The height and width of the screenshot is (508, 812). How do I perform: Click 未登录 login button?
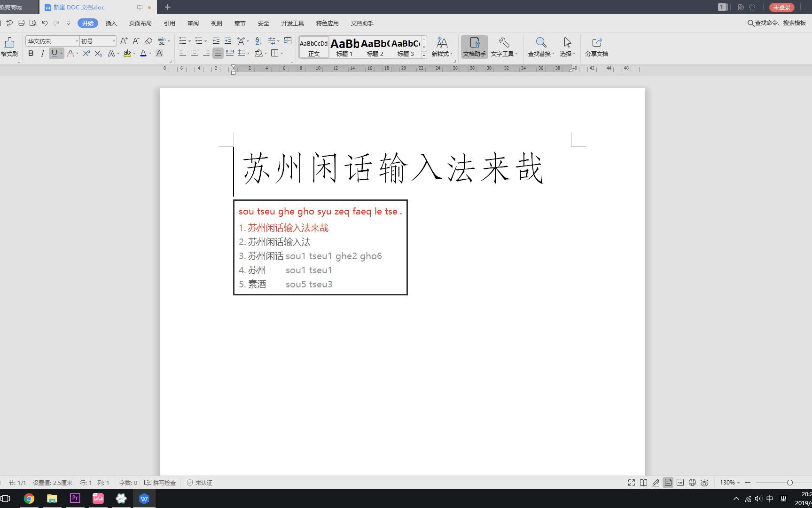point(782,7)
